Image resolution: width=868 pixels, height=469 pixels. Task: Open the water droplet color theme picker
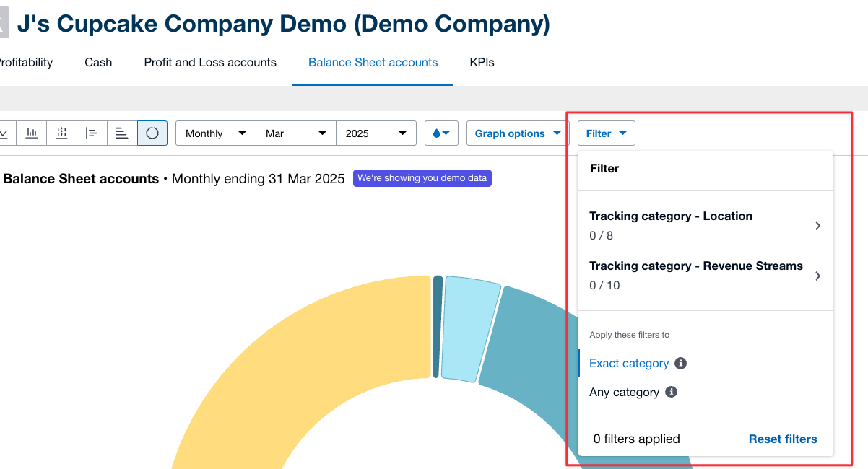click(441, 133)
